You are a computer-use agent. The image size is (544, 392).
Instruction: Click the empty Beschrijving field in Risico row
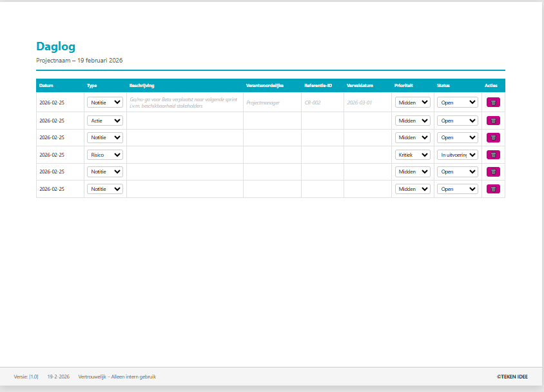(x=184, y=155)
